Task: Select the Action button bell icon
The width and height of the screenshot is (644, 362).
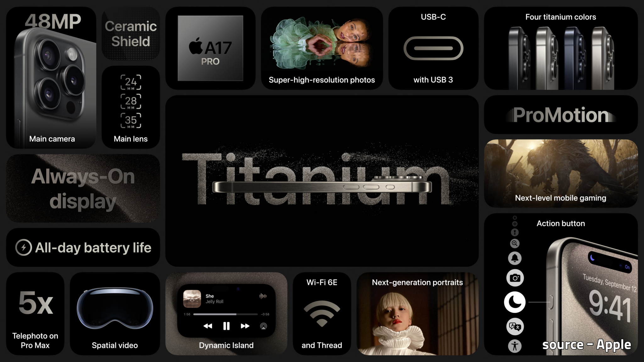Action: (x=515, y=258)
